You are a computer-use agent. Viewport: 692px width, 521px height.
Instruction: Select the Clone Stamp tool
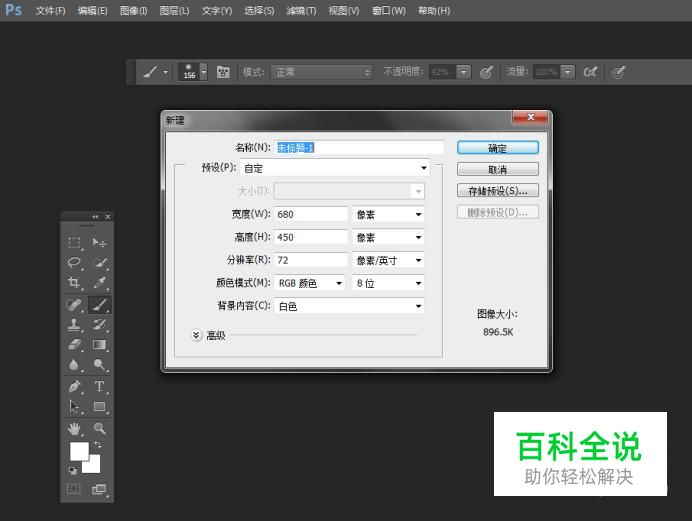pos(74,325)
